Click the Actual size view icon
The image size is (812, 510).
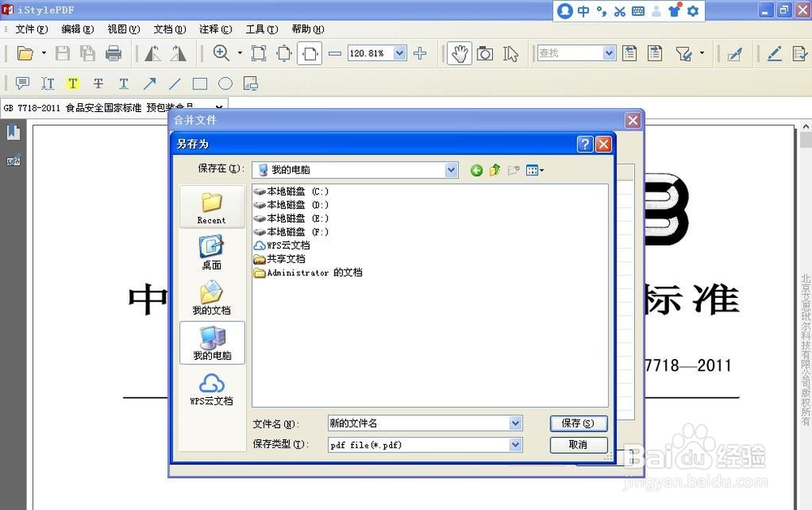259,54
